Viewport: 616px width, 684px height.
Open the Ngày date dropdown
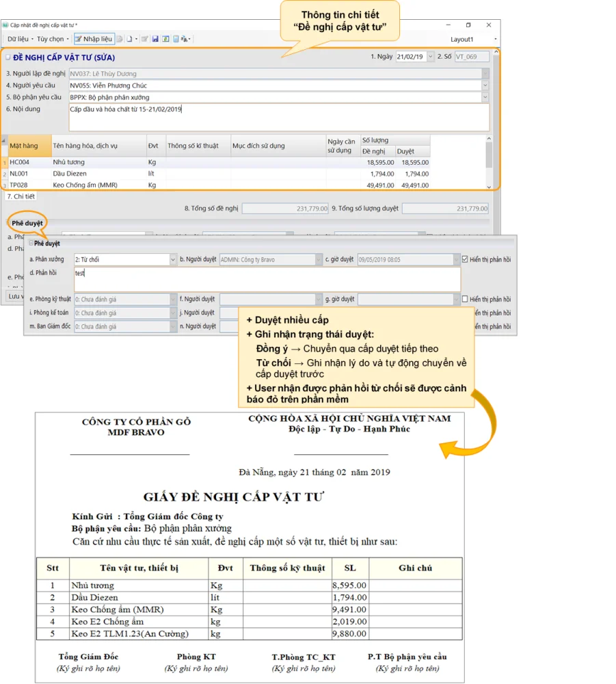coord(430,57)
